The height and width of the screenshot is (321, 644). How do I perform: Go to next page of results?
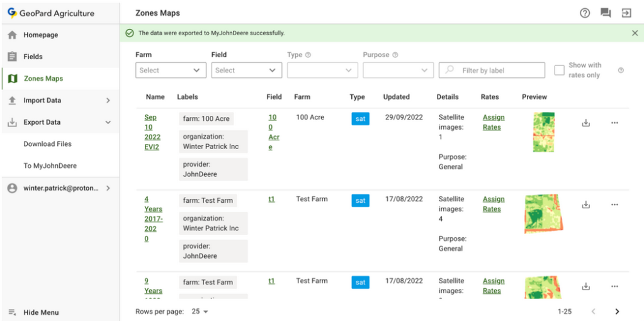point(617,312)
